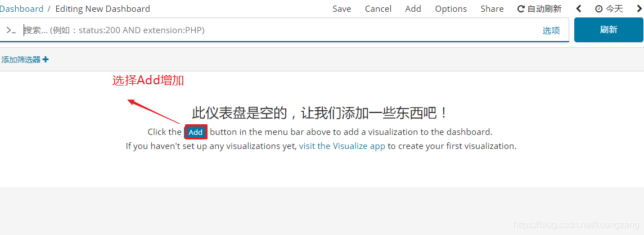Image resolution: width=644 pixels, height=235 pixels.
Task: Click the 自动刷新 auto-refresh control
Action: pos(539,8)
